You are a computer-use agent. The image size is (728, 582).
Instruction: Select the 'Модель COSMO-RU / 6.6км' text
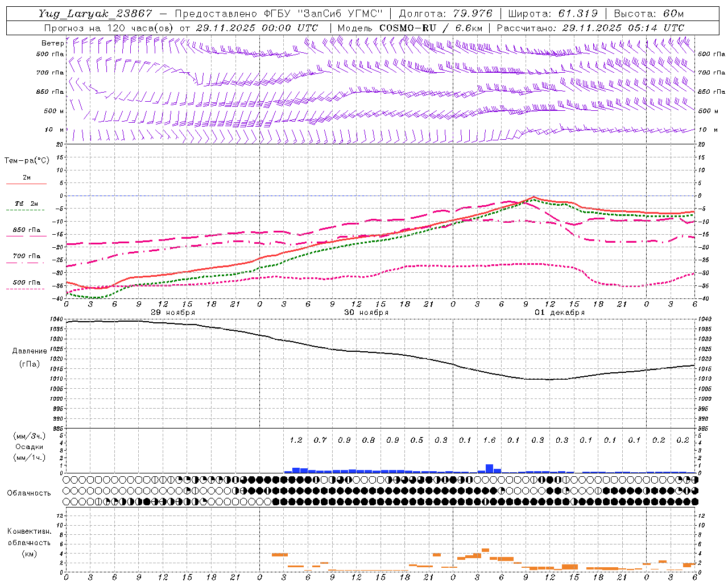point(410,28)
